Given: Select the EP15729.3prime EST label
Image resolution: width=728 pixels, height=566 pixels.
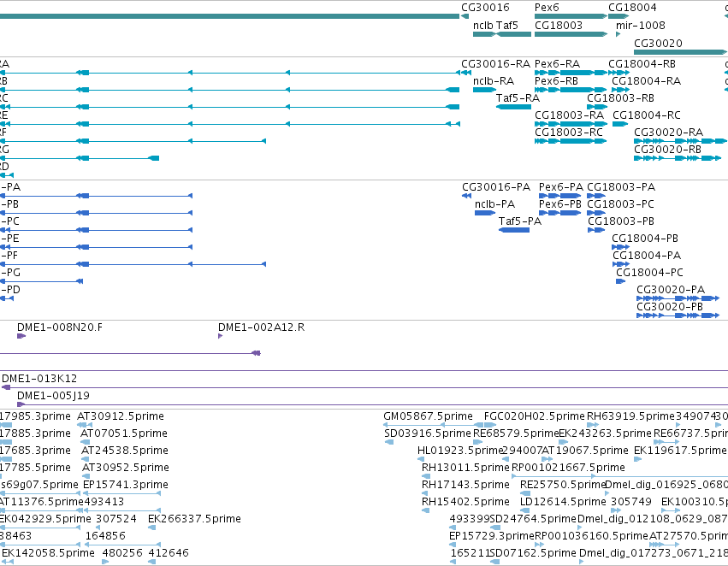Looking at the screenshot, I should [x=492, y=536].
